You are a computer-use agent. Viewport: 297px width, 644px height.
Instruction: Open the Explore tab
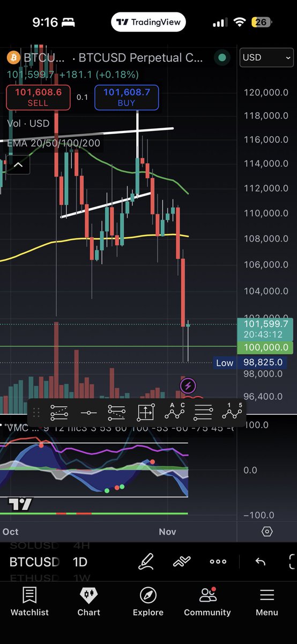(148, 601)
